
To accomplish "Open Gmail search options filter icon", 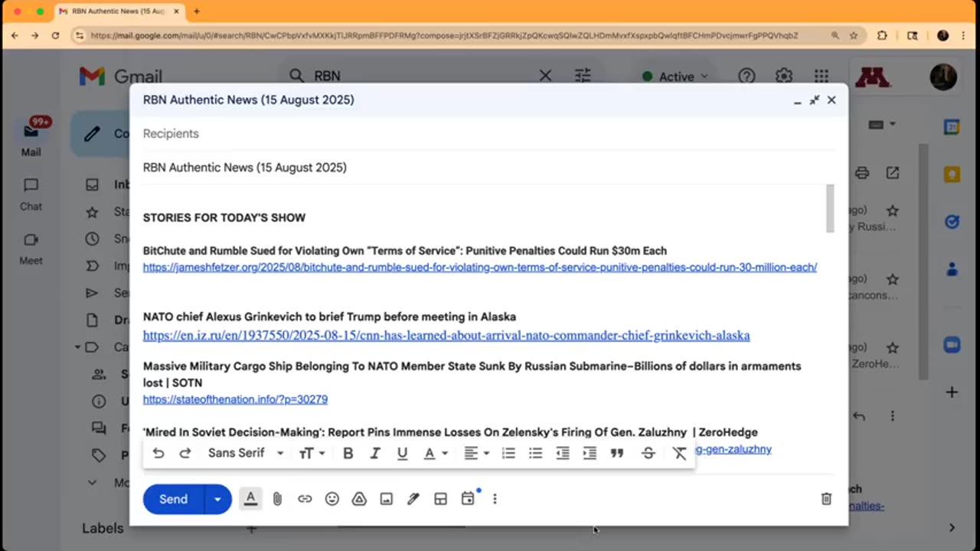I will 583,76.
